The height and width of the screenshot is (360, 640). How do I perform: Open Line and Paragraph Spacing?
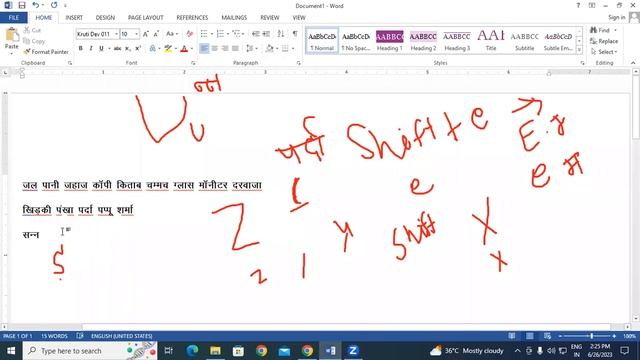251,49
